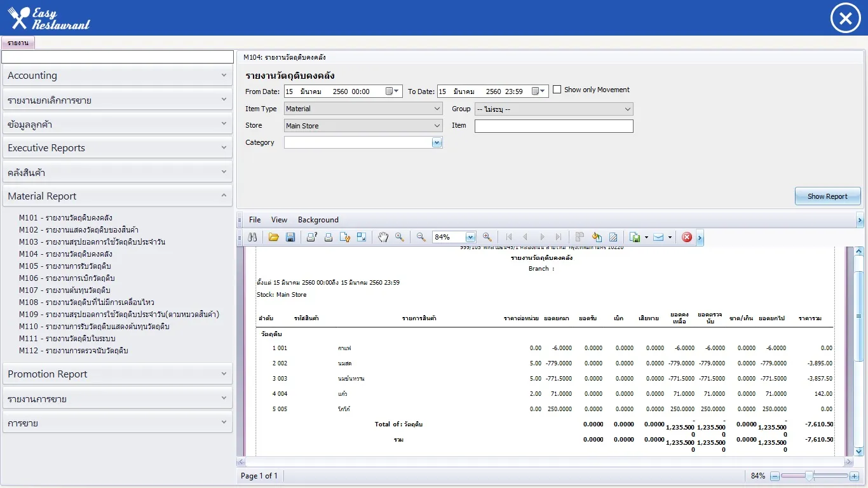Save the report with floppy disk icon
This screenshot has width=868, height=488.
tap(290, 237)
